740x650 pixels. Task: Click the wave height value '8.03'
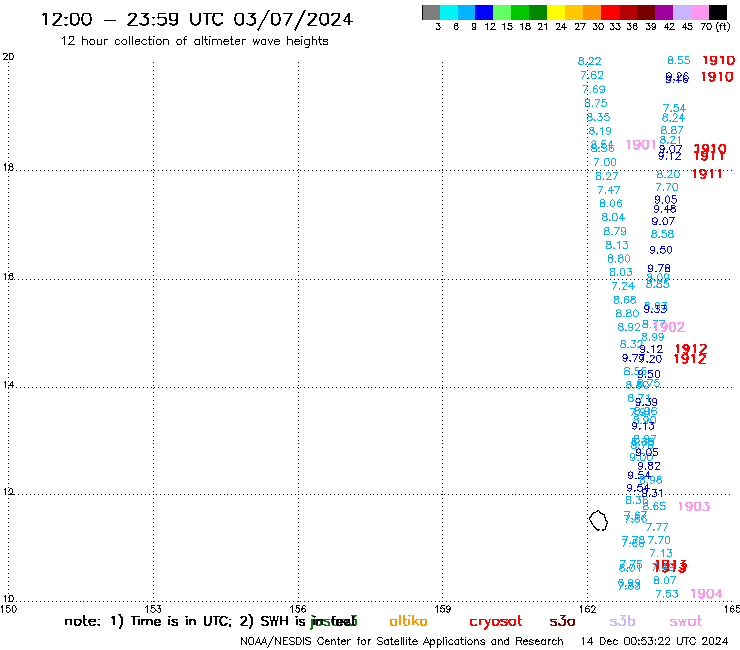click(621, 272)
